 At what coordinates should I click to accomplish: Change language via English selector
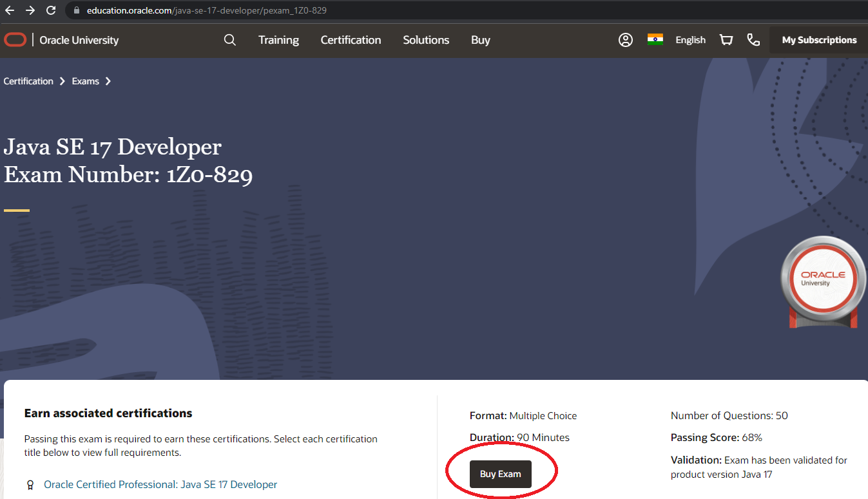tap(691, 40)
